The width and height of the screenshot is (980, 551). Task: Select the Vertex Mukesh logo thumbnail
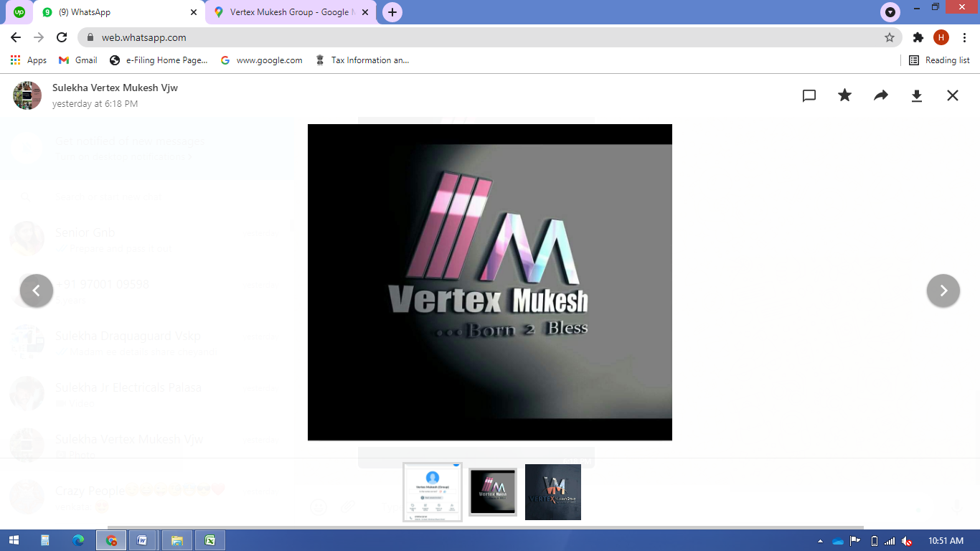click(493, 492)
